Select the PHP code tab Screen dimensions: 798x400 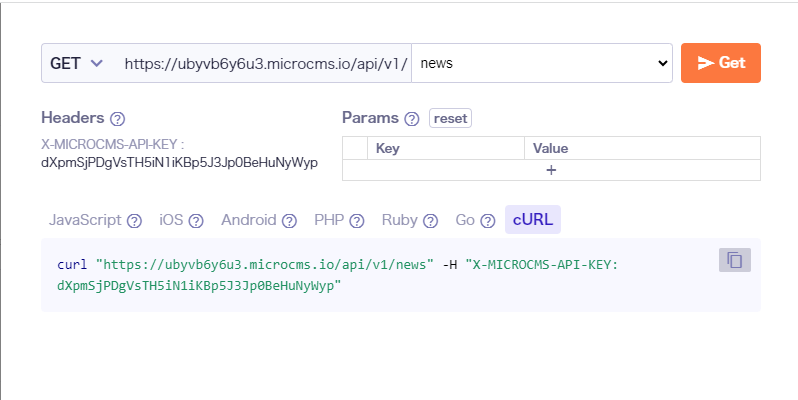point(329,220)
